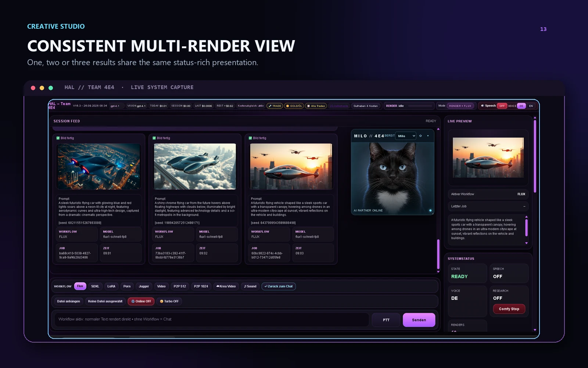Click scroll-up arrow of live preview prompt text
Viewport: 588px width, 368px height.
click(x=526, y=217)
